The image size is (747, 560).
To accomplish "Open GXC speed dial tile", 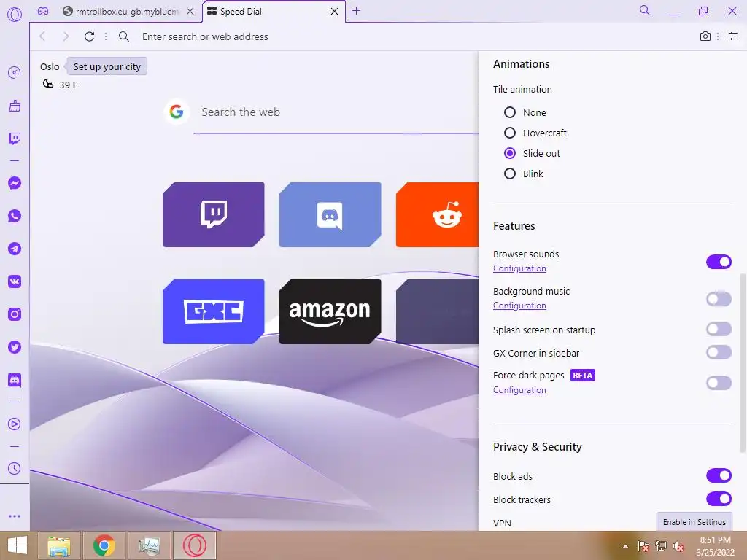I will coord(214,312).
